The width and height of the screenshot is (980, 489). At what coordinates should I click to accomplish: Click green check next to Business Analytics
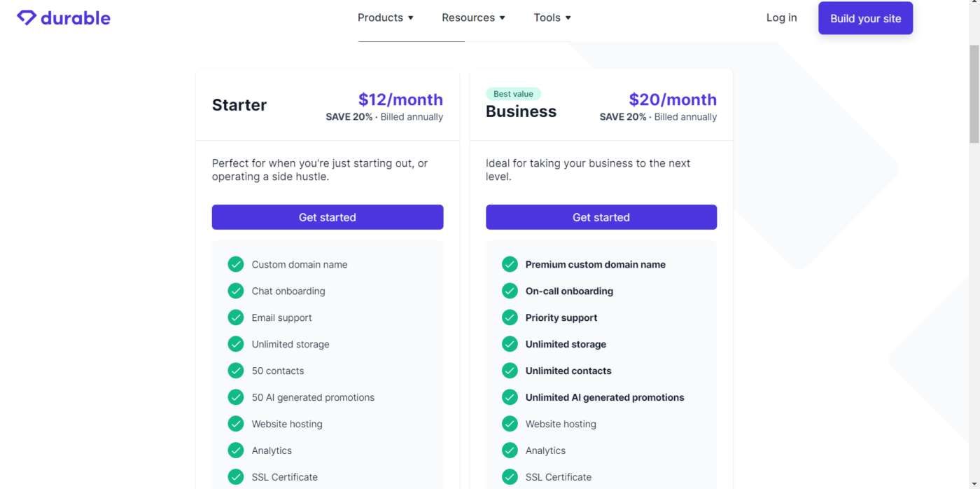tap(510, 450)
